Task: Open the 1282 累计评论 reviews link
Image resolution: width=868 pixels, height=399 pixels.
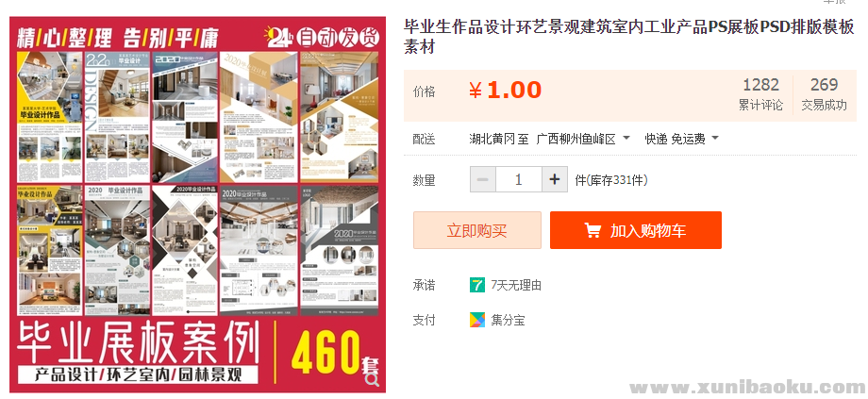Action: pos(760,94)
